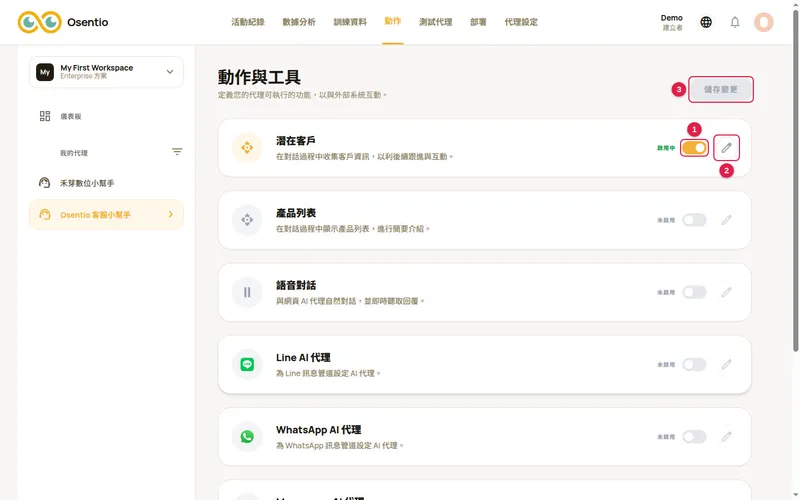Select Osentio 客服小幫手 agent
This screenshot has height=500, width=800.
(106, 214)
